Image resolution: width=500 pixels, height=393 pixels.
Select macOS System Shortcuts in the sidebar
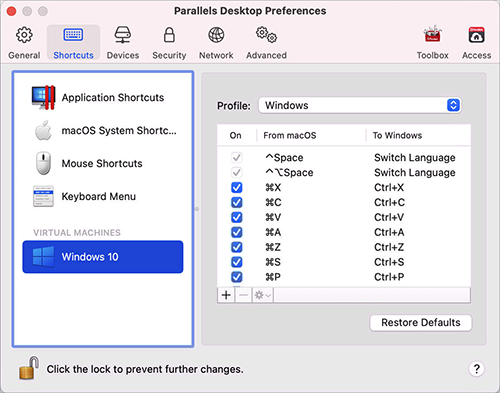[x=103, y=131]
